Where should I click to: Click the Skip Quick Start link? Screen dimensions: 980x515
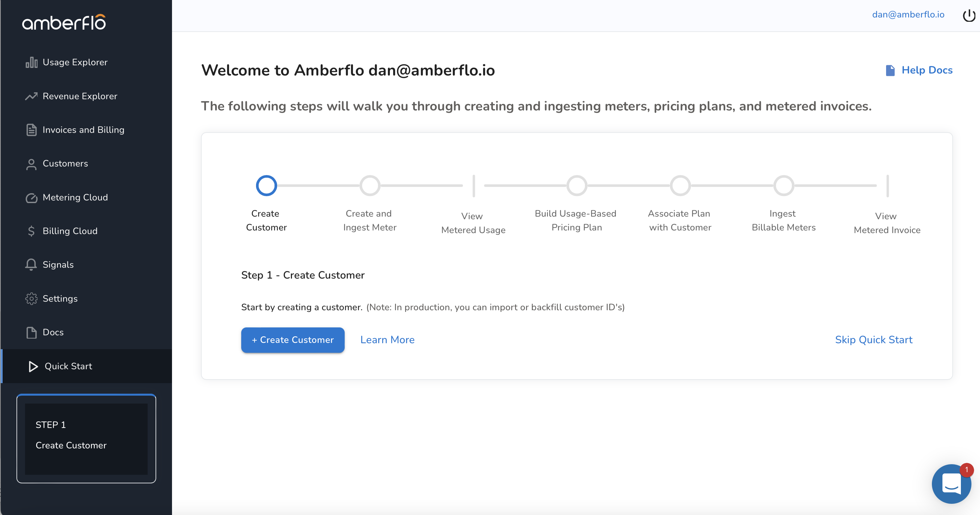874,340
